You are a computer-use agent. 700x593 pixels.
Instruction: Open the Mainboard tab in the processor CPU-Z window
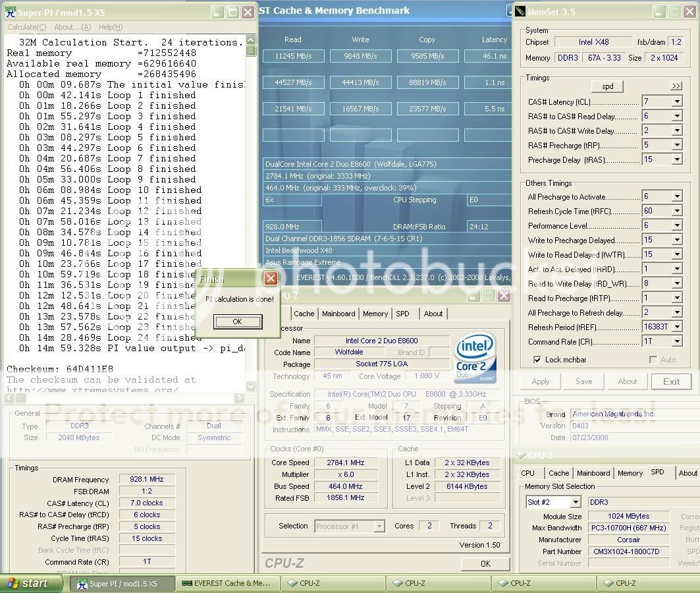point(338,314)
